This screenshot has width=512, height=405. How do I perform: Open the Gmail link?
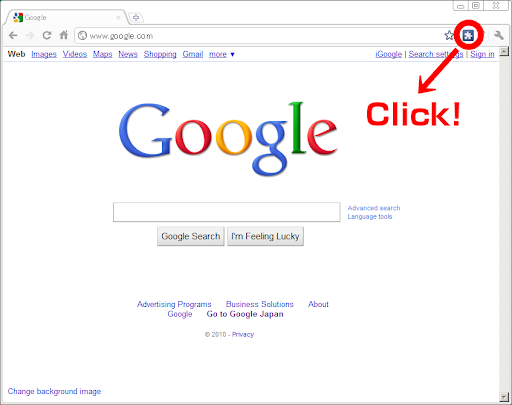193,54
